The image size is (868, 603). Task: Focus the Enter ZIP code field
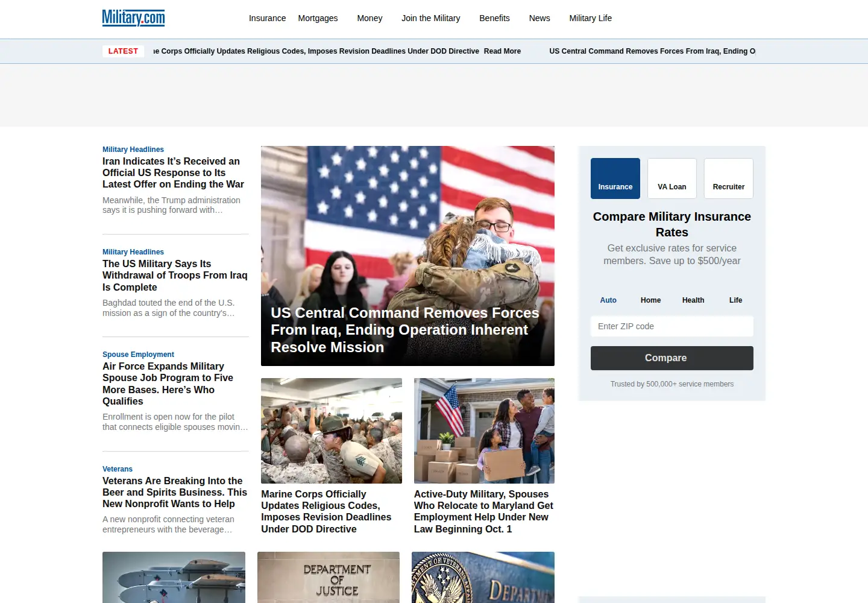pos(672,326)
